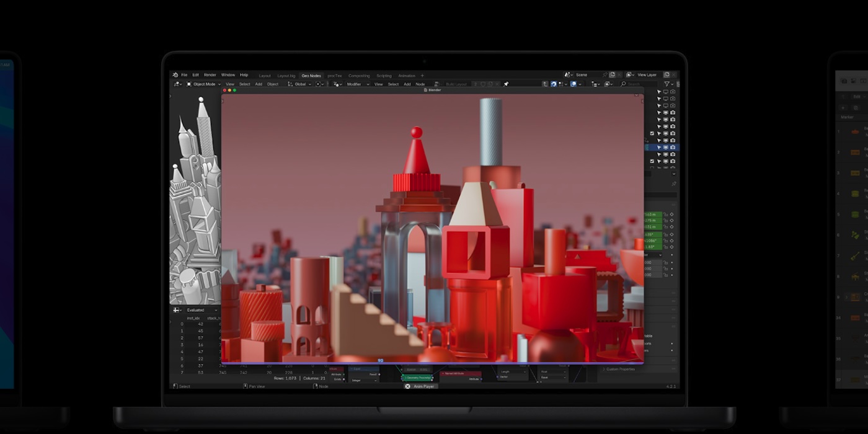Open the Evaluated dropdown in spreadsheet
The height and width of the screenshot is (434, 868).
(x=198, y=310)
